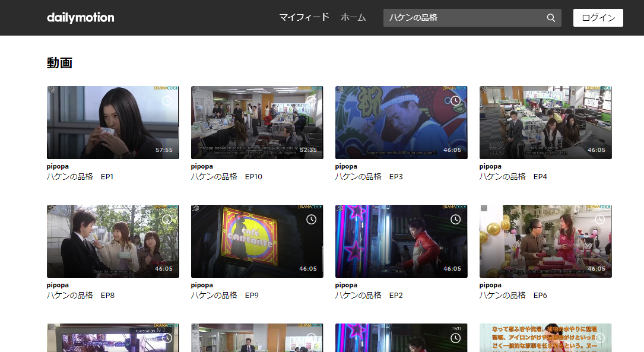Click watch later clock on EP10 thumbnail
The width and height of the screenshot is (644, 352).
[312, 101]
